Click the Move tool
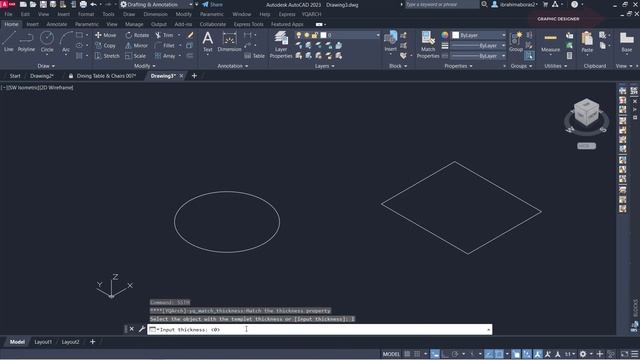The image size is (640, 360). coord(105,35)
